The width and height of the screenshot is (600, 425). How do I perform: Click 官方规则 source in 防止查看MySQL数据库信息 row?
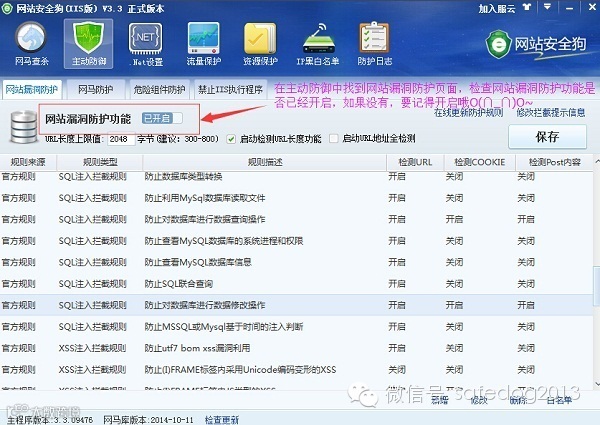pos(18,262)
